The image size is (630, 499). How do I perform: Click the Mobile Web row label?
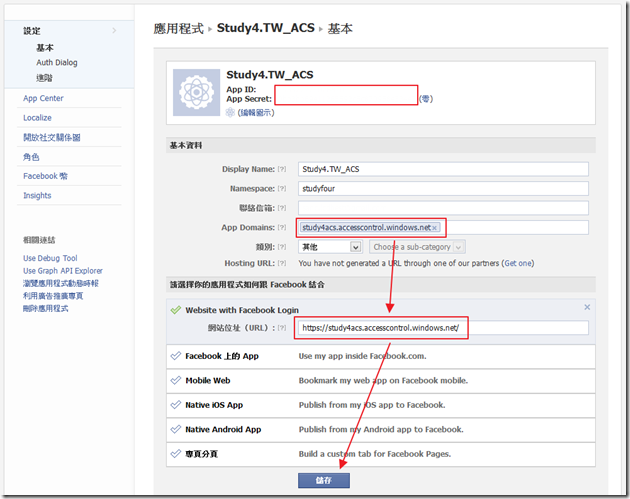tap(208, 380)
